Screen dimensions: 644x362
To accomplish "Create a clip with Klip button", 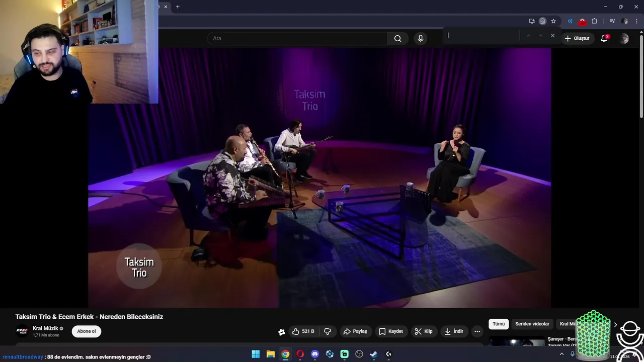I will click(x=424, y=331).
